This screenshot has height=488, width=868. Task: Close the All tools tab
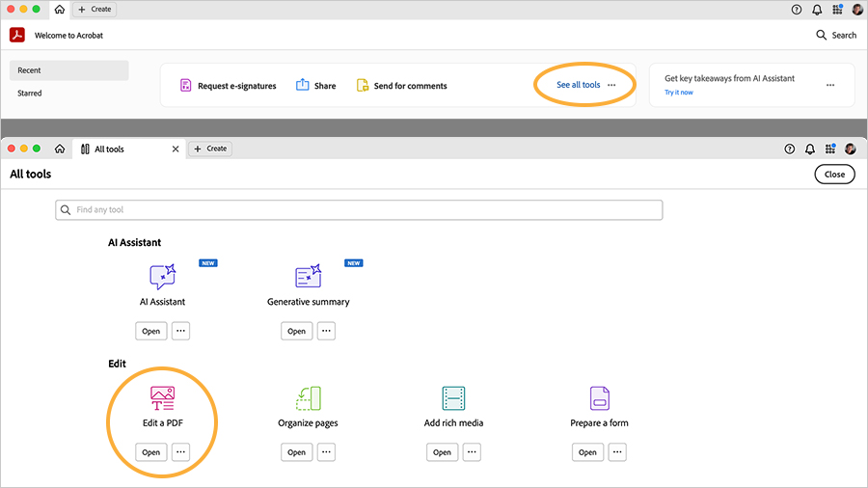point(176,149)
